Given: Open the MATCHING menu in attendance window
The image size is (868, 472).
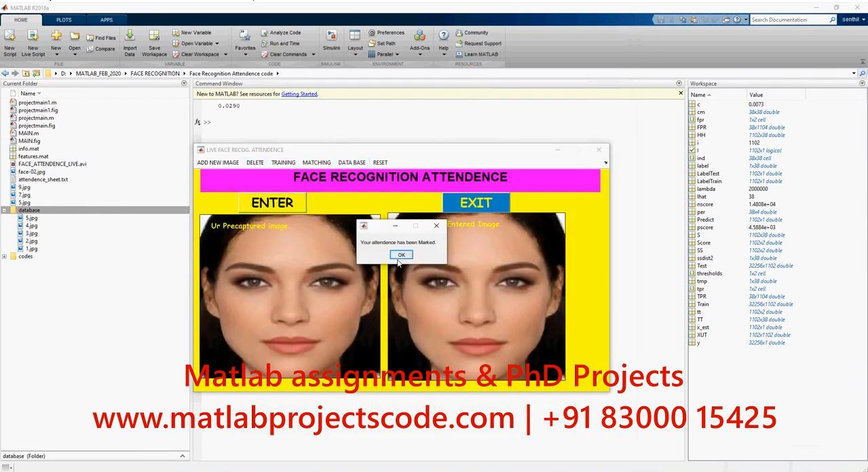Looking at the screenshot, I should click(x=316, y=163).
